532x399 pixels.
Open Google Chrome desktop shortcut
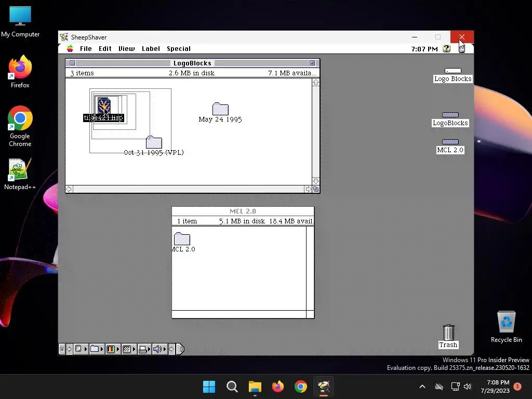pos(20,126)
